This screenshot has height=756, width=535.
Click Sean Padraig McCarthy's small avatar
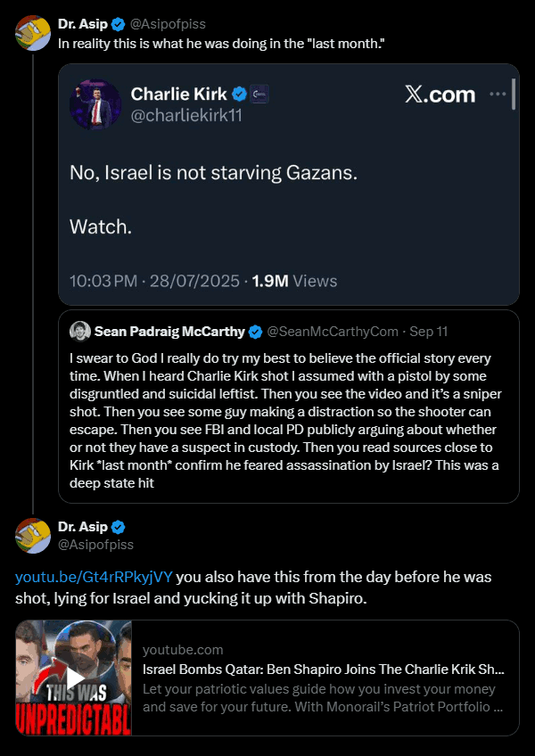[79, 331]
